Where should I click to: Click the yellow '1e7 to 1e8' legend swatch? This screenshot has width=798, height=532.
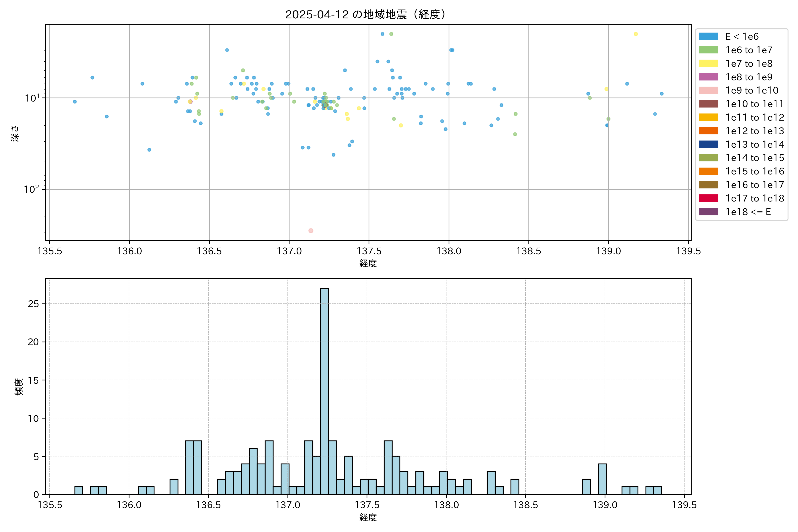(x=708, y=63)
